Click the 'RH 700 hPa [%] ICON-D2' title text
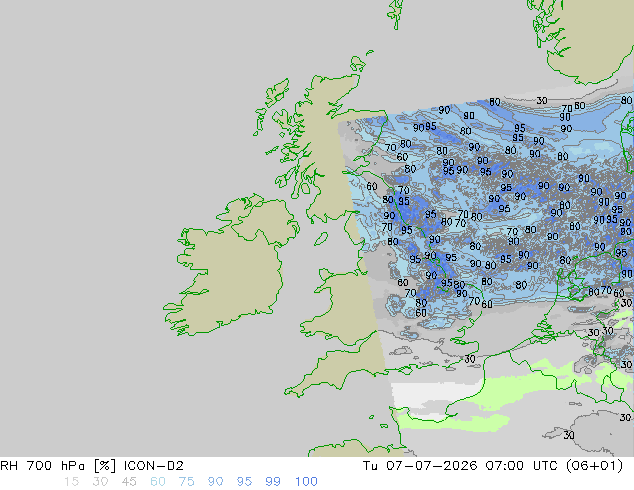This screenshot has width=634, height=490. [92, 466]
